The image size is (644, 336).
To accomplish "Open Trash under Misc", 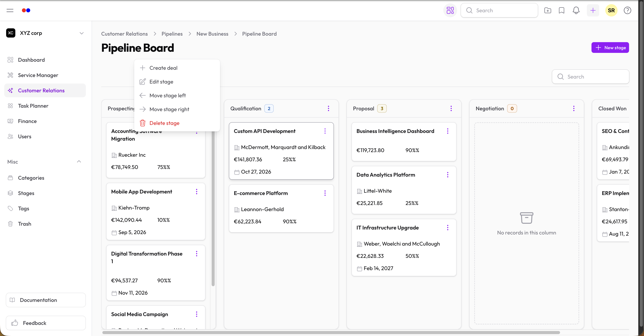I will pyautogui.click(x=45, y=224).
